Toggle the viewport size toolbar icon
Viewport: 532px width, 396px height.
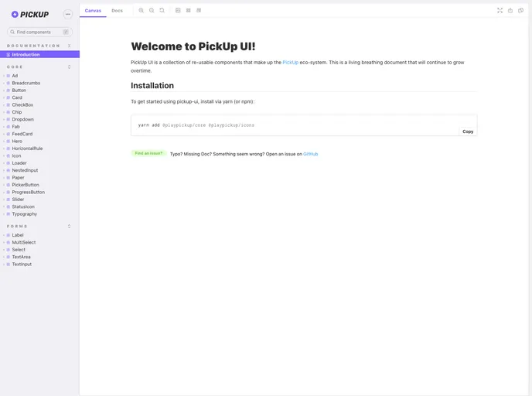(x=199, y=11)
